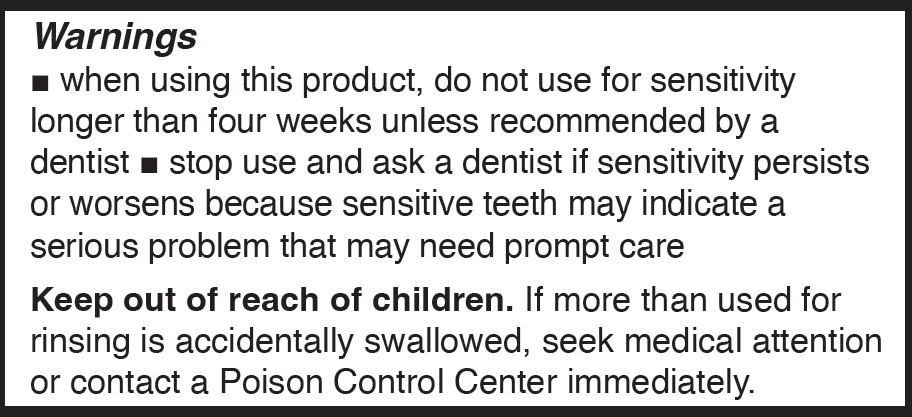Click the first square bullet before "when using"

[41, 81]
